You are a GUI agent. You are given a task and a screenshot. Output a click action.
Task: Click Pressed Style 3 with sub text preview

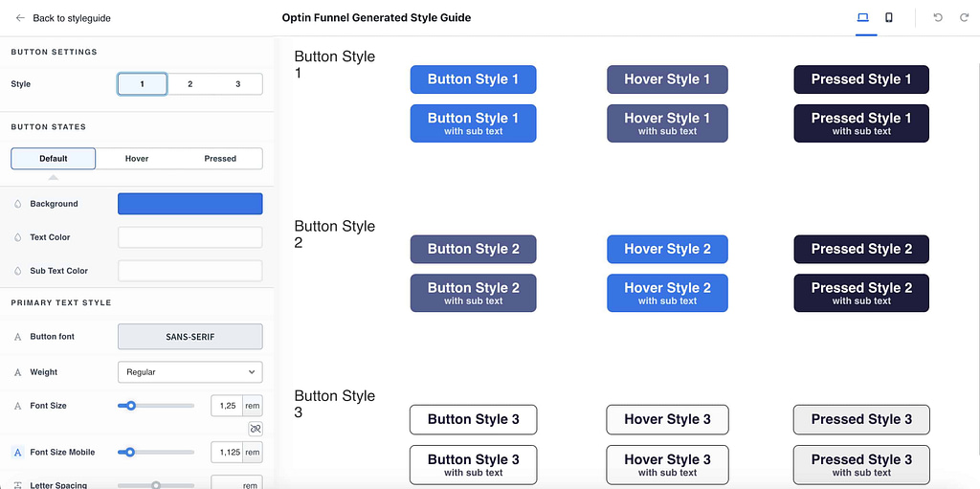861,465
